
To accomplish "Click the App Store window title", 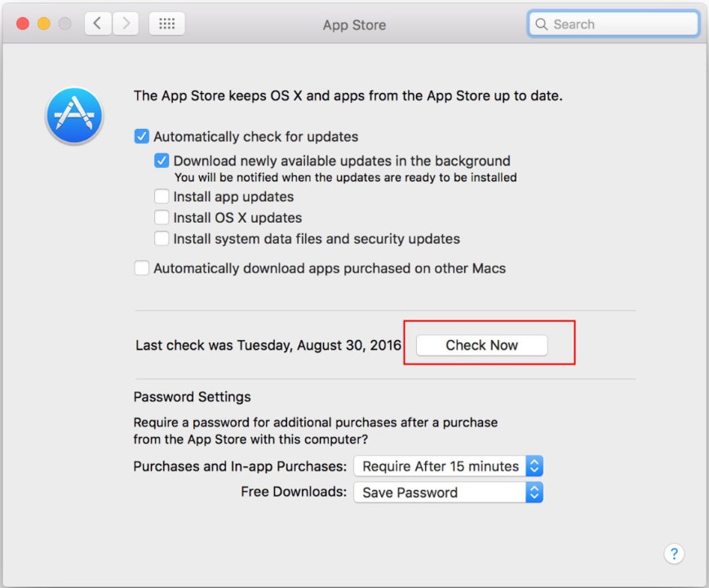I will click(x=354, y=24).
